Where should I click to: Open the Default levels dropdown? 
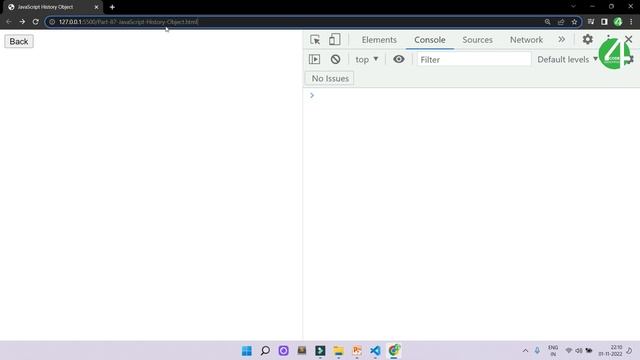coord(567,60)
